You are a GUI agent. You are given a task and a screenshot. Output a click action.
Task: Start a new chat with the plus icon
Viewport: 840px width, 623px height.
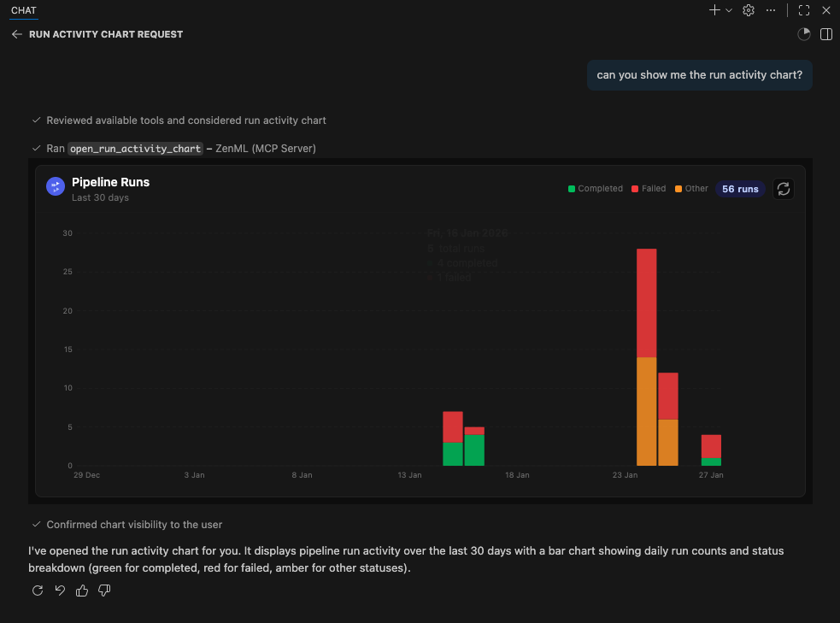tap(713, 10)
